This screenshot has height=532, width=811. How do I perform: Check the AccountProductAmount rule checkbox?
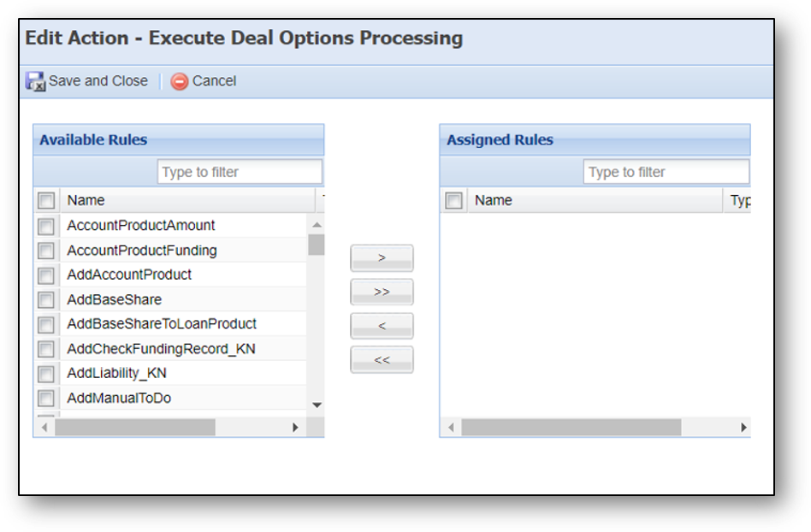pyautogui.click(x=46, y=226)
